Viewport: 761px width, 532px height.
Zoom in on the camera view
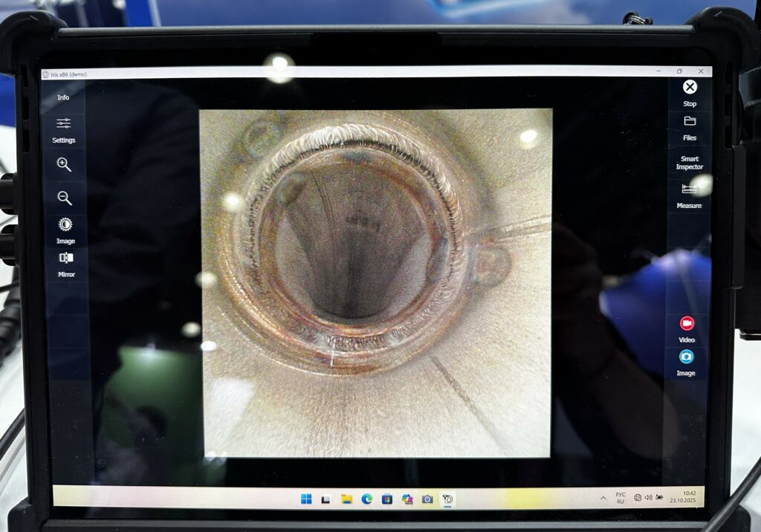(x=65, y=165)
